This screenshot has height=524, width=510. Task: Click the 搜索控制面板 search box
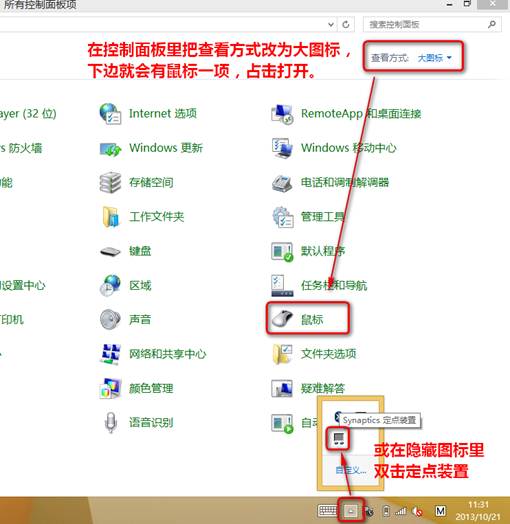pos(432,24)
